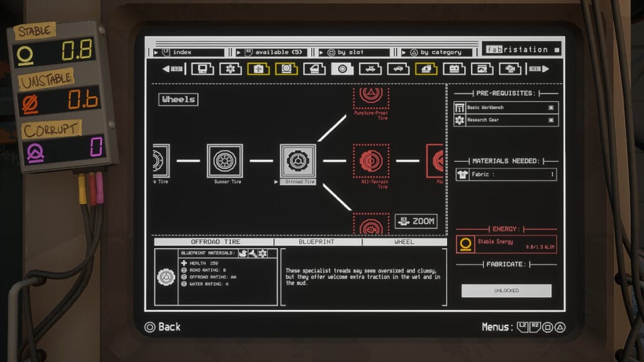The width and height of the screenshot is (644, 362).
Task: Toggle the Basic Workbench prerequisite checkbox
Action: pos(551,107)
